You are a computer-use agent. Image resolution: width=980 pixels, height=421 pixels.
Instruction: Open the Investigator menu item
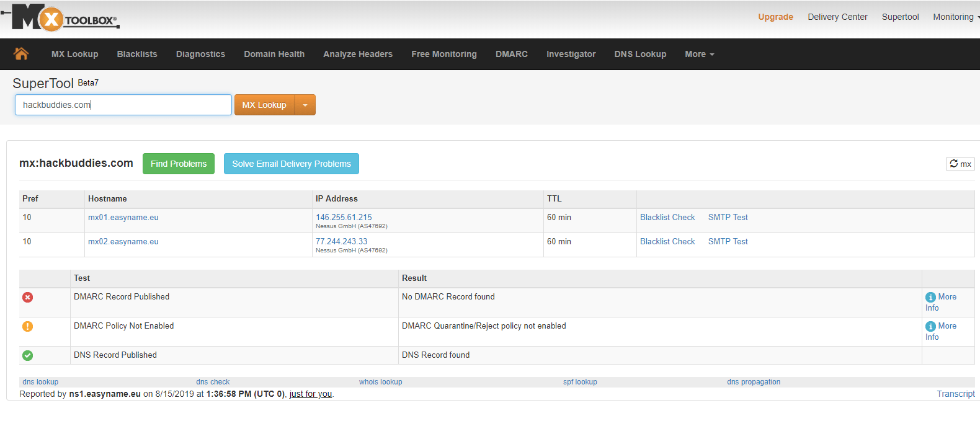pyautogui.click(x=571, y=54)
